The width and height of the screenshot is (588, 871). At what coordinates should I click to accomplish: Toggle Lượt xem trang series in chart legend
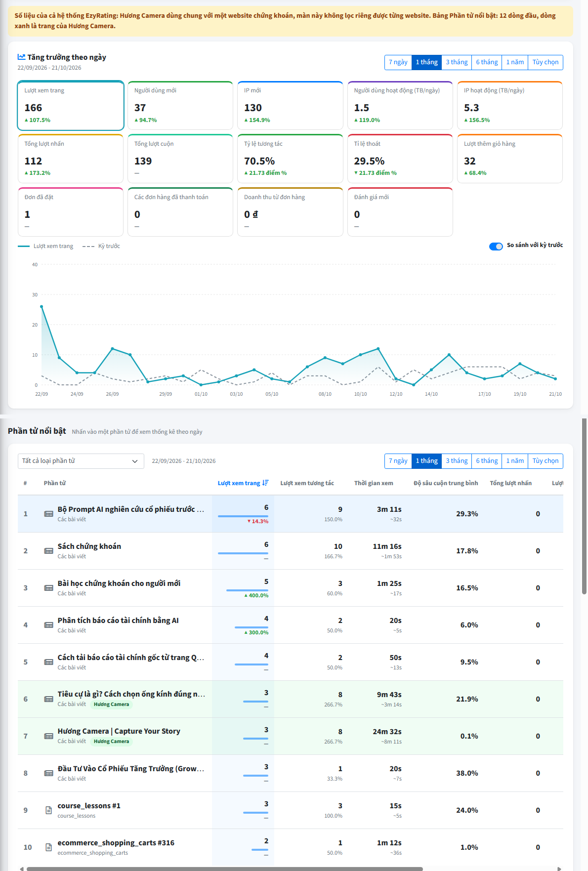click(45, 246)
